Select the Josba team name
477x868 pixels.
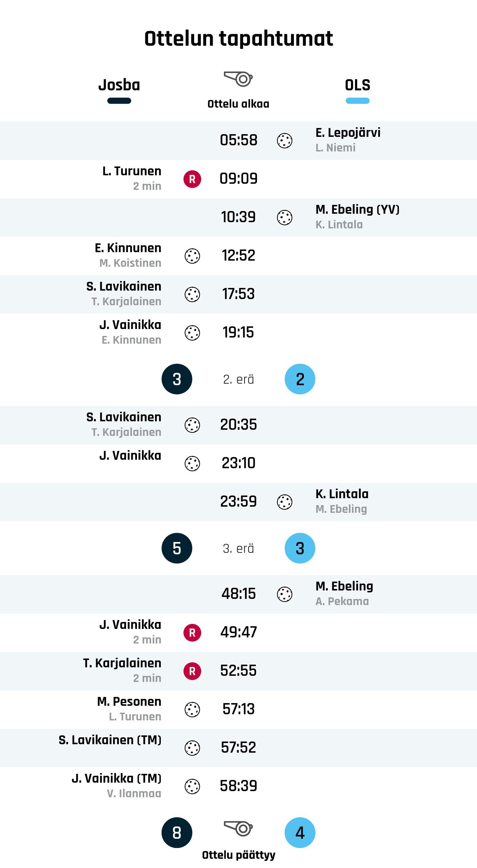coord(119,85)
